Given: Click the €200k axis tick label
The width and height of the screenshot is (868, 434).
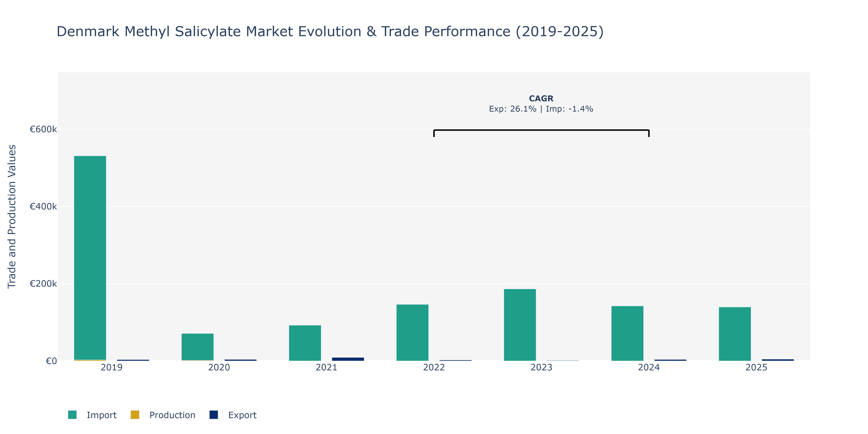Looking at the screenshot, I should [x=43, y=284].
